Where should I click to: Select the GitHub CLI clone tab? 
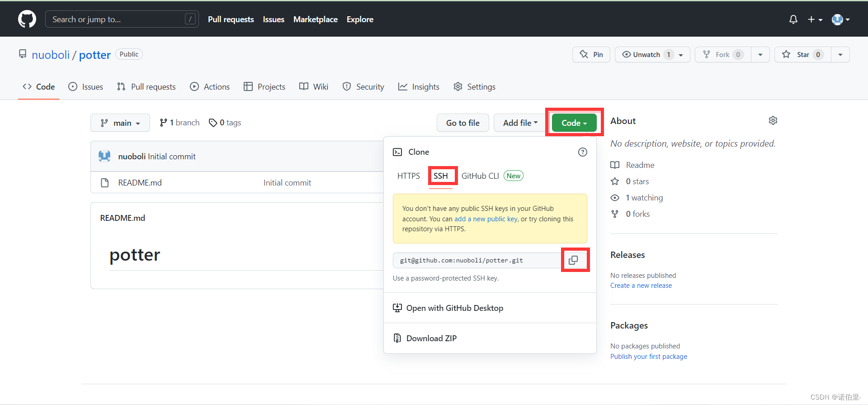480,176
